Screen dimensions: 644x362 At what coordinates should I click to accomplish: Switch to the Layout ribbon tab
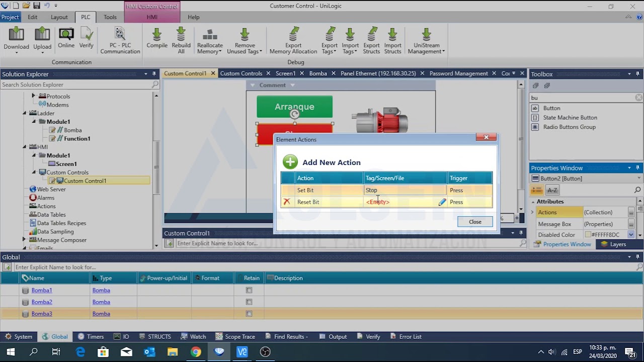pyautogui.click(x=59, y=17)
